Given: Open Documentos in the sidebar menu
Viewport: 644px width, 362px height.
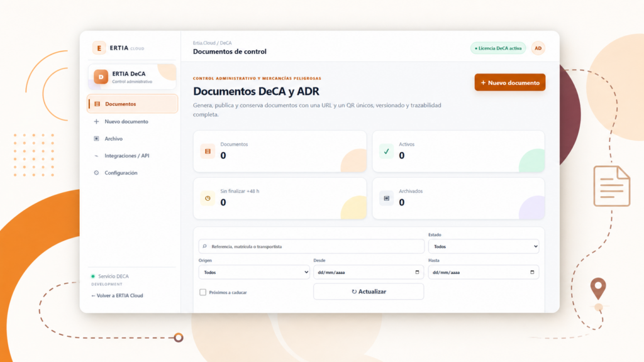Looking at the screenshot, I should point(132,104).
